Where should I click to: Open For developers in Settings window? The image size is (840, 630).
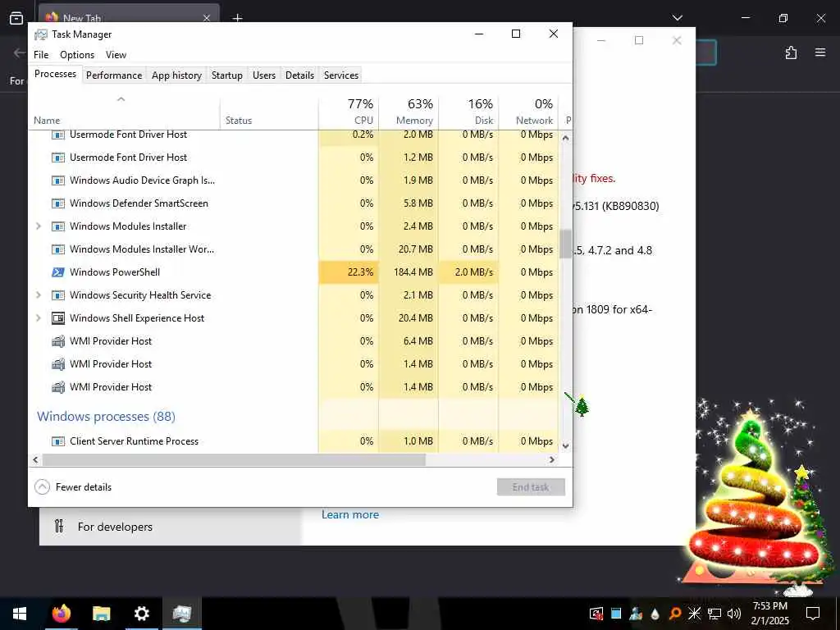[115, 527]
